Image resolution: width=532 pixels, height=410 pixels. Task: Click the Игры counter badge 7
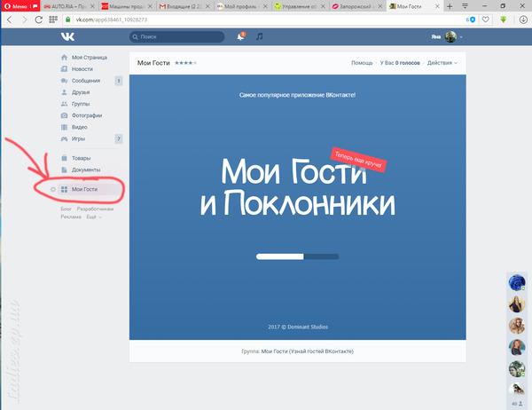[x=119, y=138]
